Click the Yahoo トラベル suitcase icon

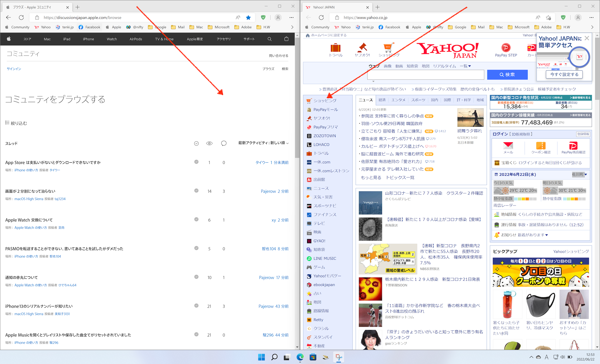336,48
